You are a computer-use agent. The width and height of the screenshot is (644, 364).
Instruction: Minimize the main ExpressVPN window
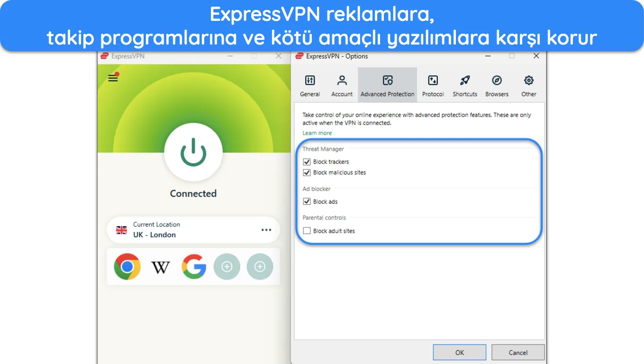point(229,56)
